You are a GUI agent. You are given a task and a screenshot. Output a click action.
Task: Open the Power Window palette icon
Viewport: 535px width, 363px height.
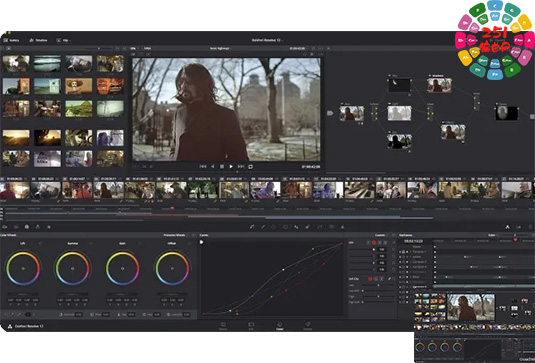click(x=274, y=227)
